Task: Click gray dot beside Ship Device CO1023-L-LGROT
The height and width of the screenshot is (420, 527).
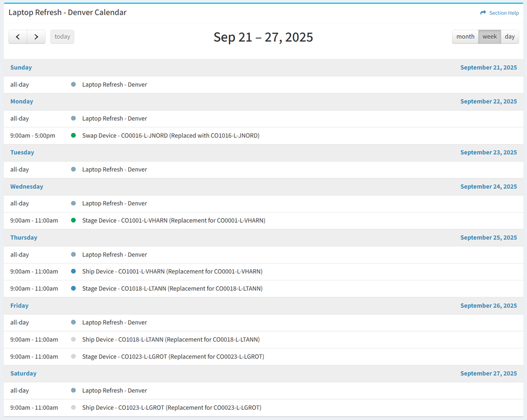Action: (x=73, y=407)
